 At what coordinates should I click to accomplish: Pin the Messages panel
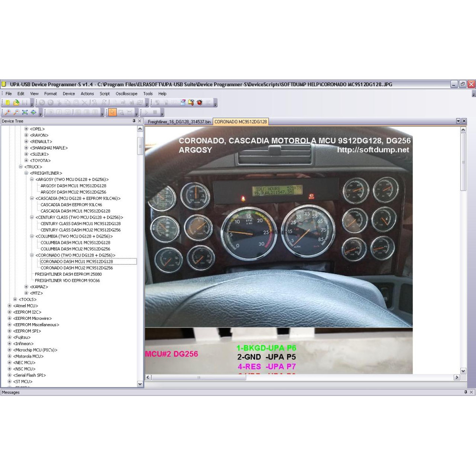pyautogui.click(x=466, y=392)
